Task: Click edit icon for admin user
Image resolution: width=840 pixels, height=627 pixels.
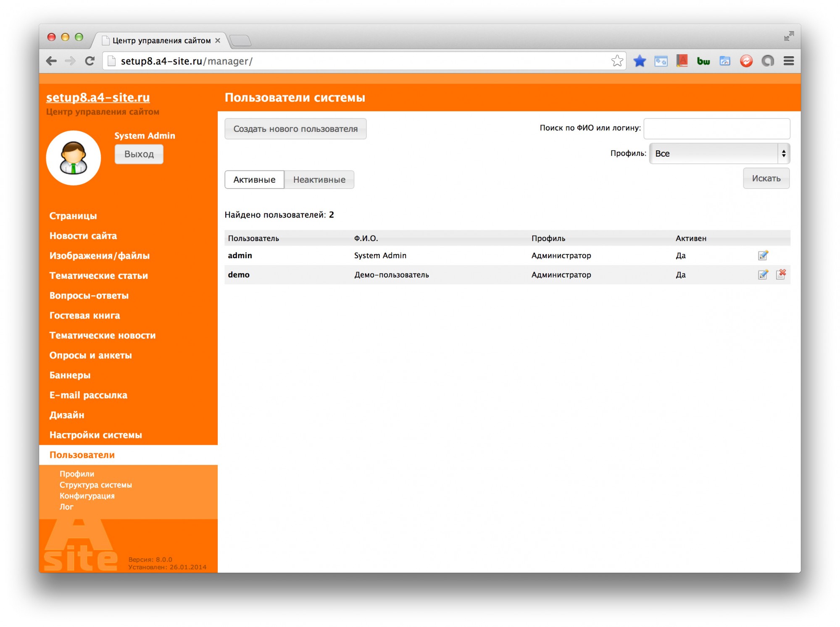Action: (x=763, y=255)
